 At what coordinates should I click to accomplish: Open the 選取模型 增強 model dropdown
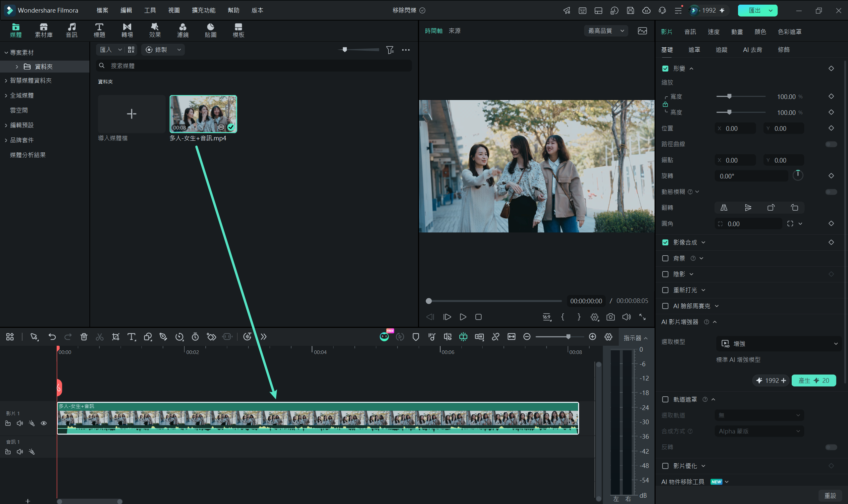[x=778, y=344]
